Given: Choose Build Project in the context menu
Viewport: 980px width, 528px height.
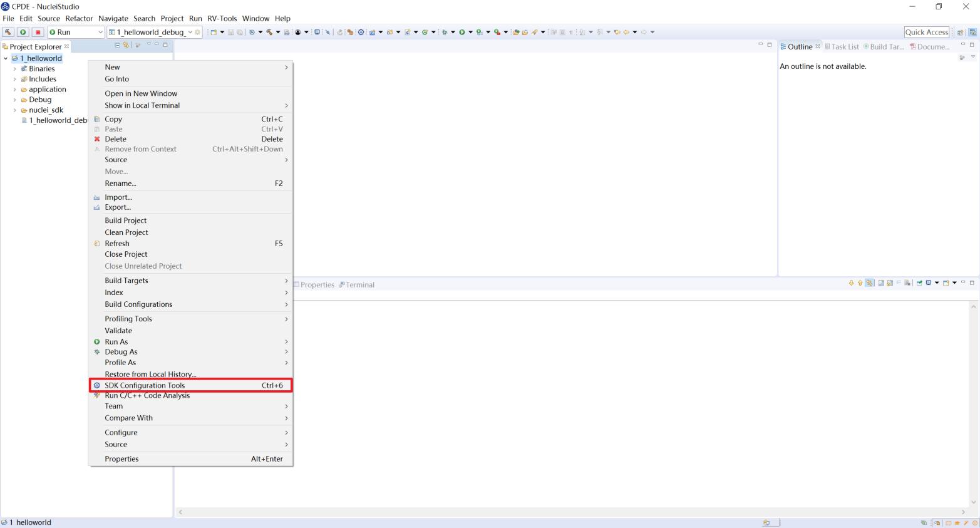Looking at the screenshot, I should (x=125, y=220).
